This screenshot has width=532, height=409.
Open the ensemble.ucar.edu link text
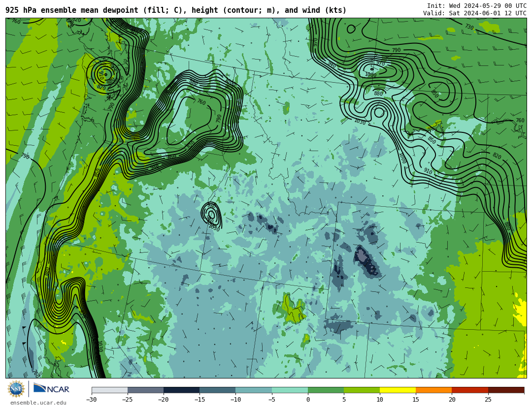(38, 403)
